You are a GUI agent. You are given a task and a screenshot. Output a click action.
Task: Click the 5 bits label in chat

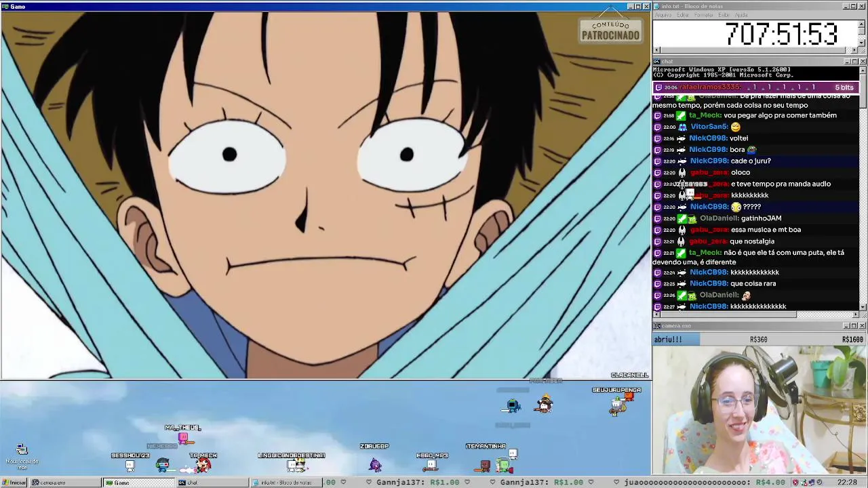[x=844, y=87]
